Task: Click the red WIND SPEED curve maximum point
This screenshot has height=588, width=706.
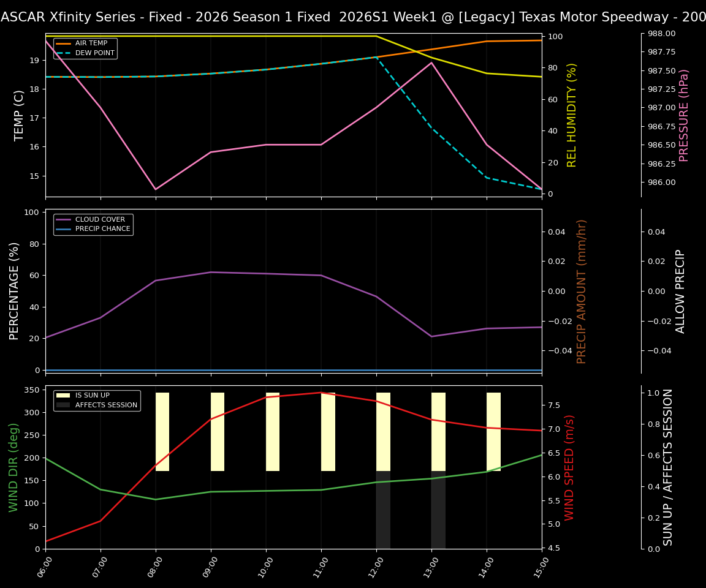Action: (321, 393)
